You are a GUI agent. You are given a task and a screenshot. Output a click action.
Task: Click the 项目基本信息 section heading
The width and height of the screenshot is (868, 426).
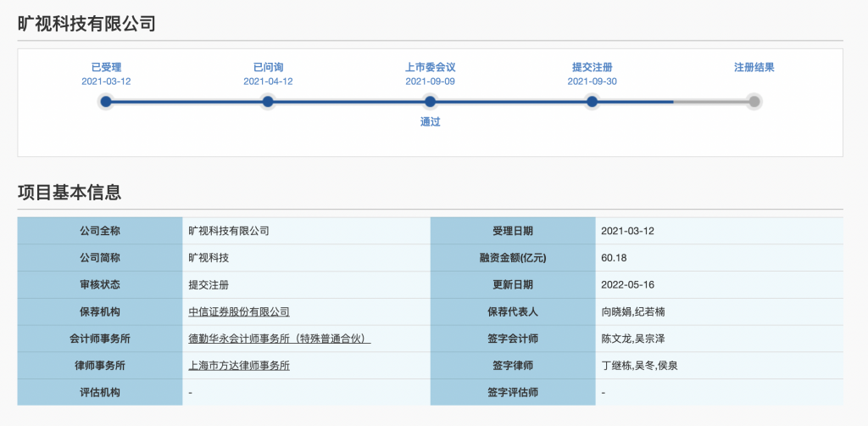tap(70, 193)
